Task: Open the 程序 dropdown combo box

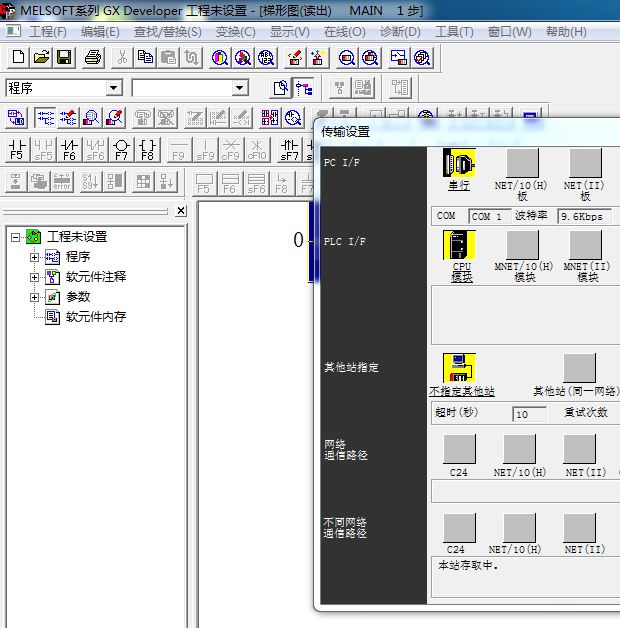Action: (x=113, y=88)
